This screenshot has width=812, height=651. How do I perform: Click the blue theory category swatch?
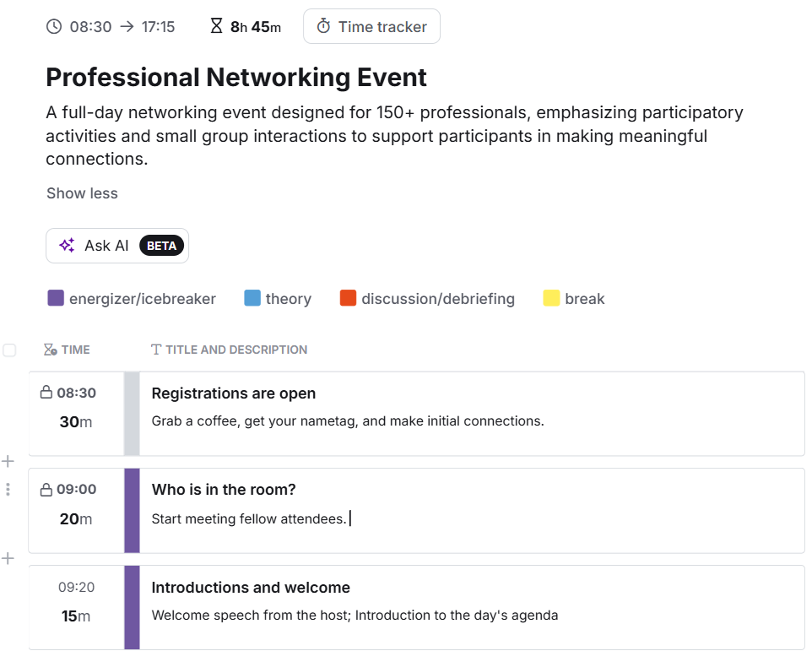(252, 298)
